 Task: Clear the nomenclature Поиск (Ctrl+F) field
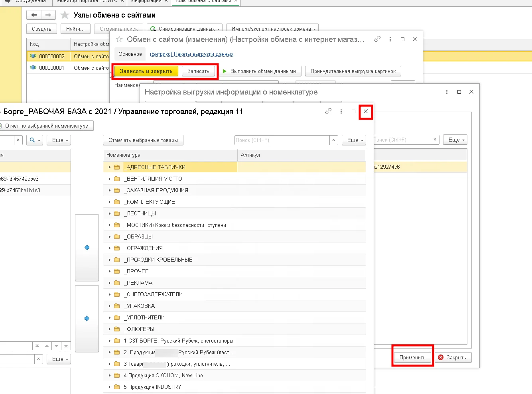(334, 140)
